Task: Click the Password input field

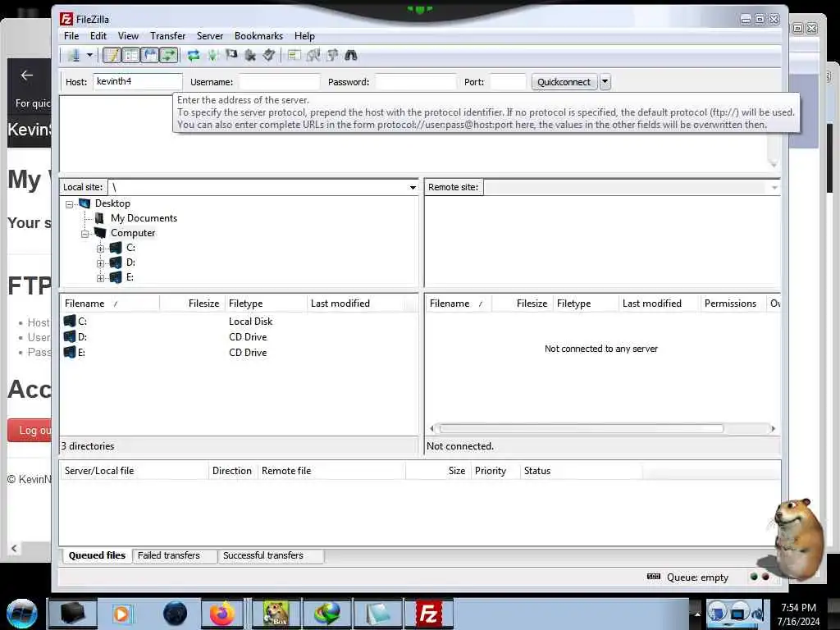Action: pos(416,82)
